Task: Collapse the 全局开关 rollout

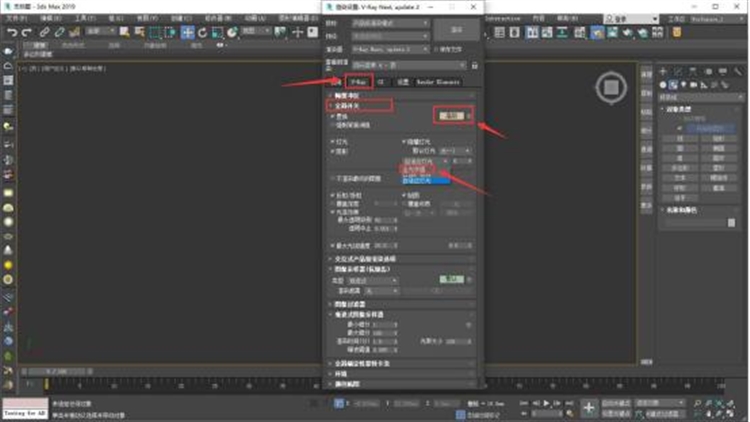Action: tap(347, 106)
